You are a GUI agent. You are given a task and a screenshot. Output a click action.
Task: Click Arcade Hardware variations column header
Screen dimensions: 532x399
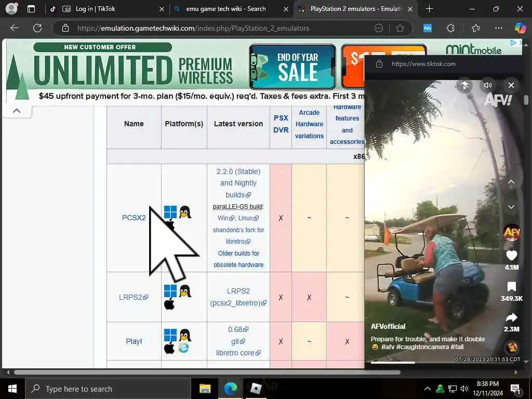pos(309,124)
